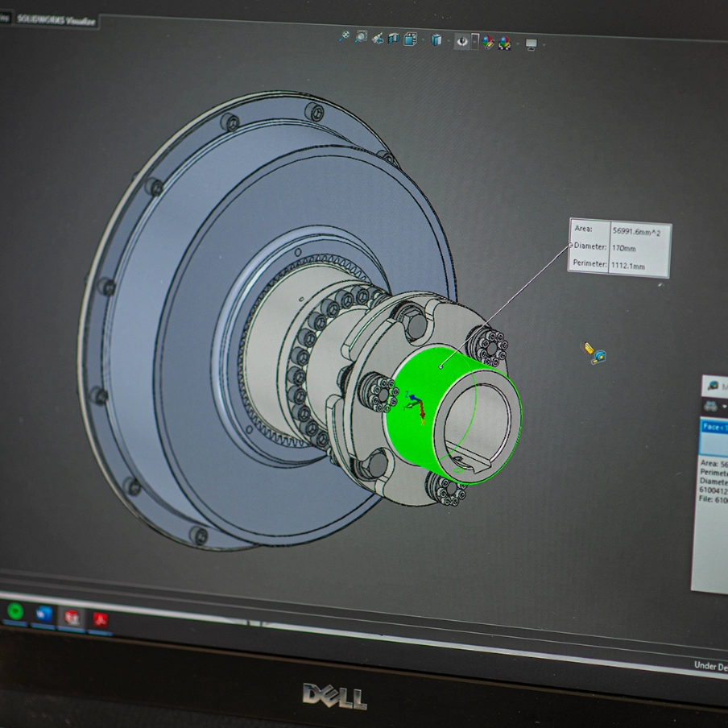
Task: Expand the View Orientation dropdown arrow
Action: pos(423,40)
